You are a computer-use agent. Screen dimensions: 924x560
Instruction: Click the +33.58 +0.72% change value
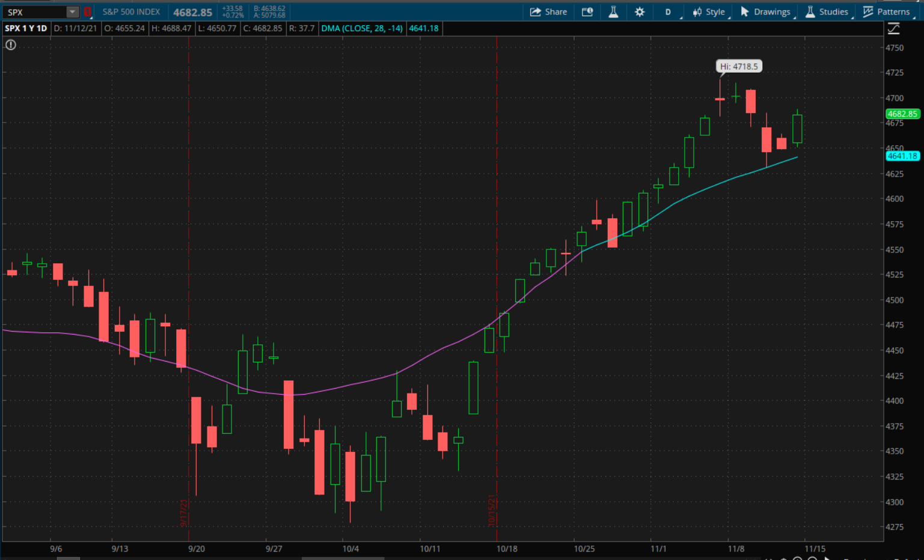pyautogui.click(x=233, y=12)
